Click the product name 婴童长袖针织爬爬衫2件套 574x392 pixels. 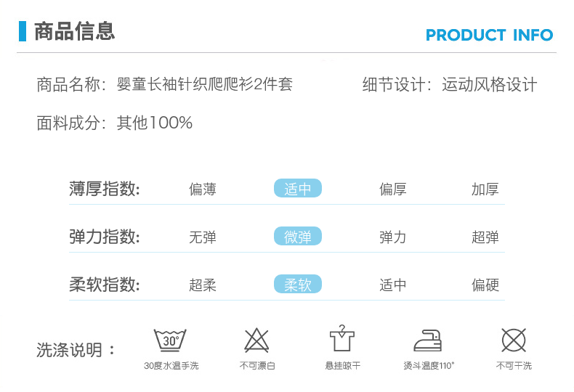click(205, 84)
